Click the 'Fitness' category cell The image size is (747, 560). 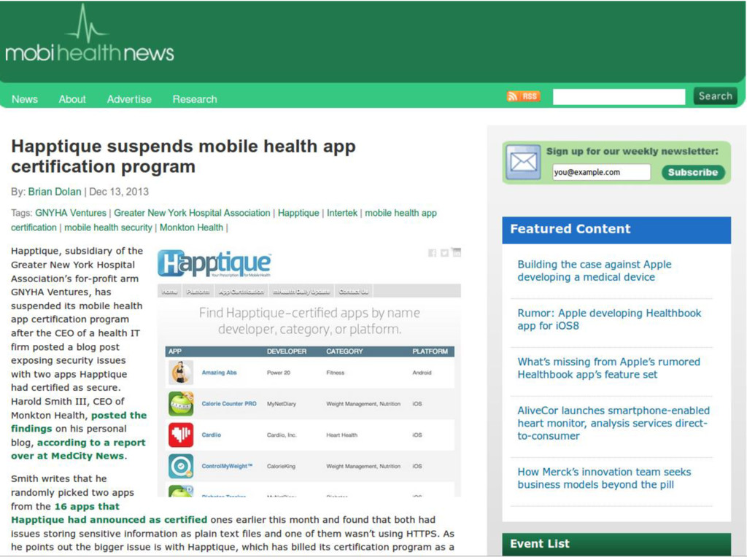click(336, 373)
